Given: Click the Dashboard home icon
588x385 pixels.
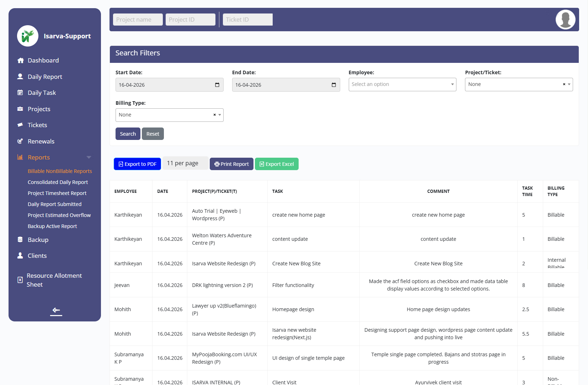Looking at the screenshot, I should [x=21, y=60].
